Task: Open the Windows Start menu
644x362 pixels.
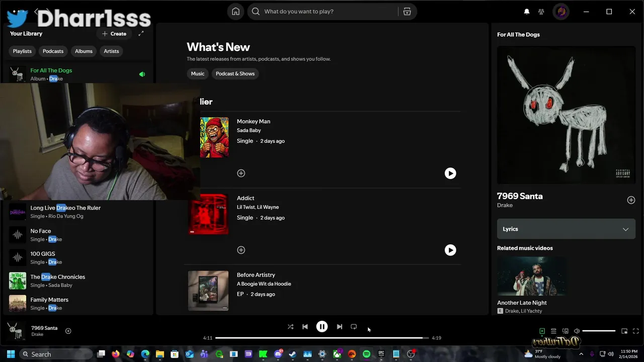Action: [11, 354]
